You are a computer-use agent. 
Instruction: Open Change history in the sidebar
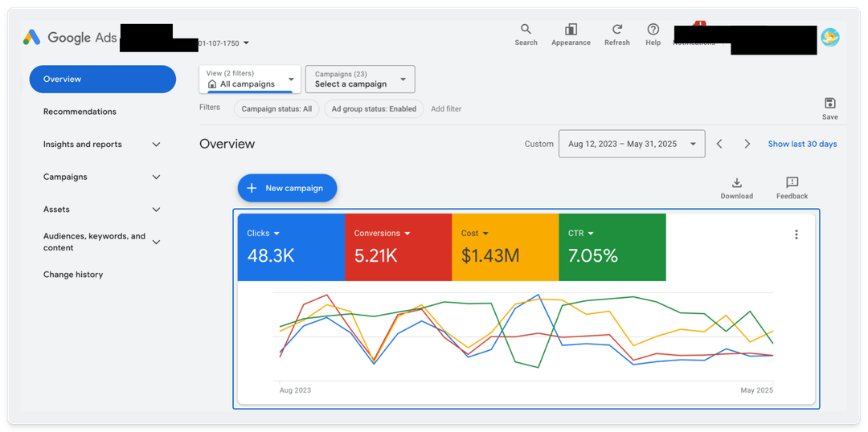pyautogui.click(x=73, y=275)
